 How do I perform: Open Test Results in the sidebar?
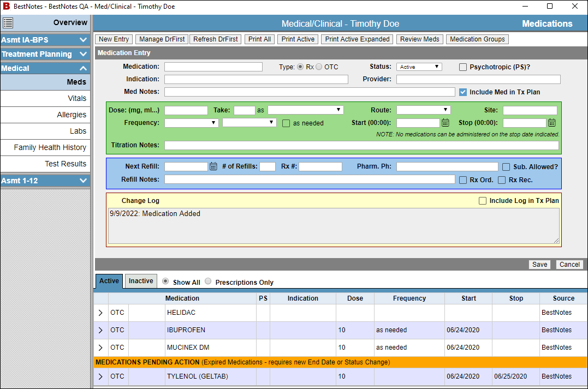point(45,164)
